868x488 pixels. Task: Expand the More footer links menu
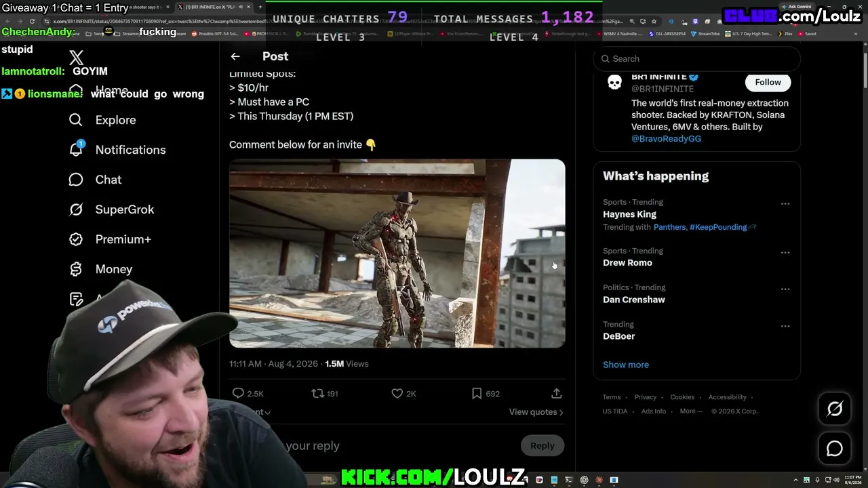point(691,411)
